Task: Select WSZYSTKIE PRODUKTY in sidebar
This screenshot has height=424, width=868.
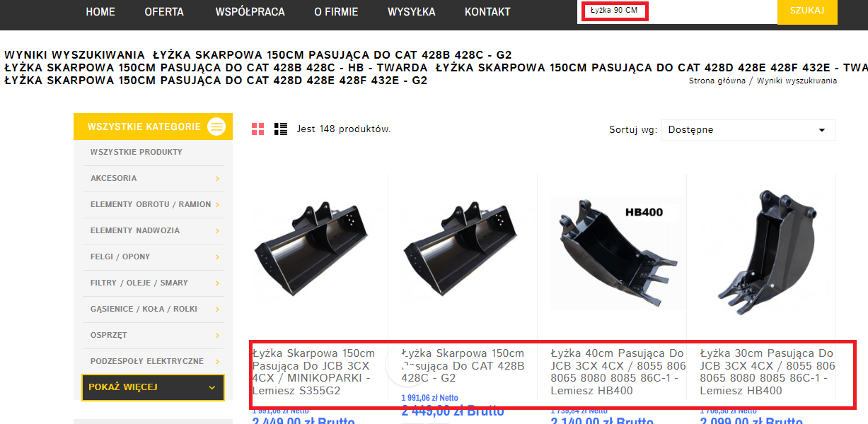Action: [137, 152]
